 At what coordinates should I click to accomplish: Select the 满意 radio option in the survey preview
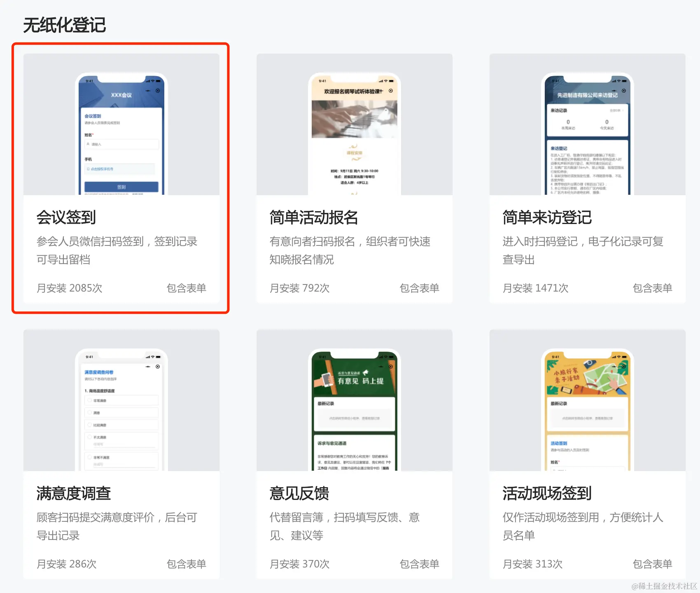tap(89, 412)
